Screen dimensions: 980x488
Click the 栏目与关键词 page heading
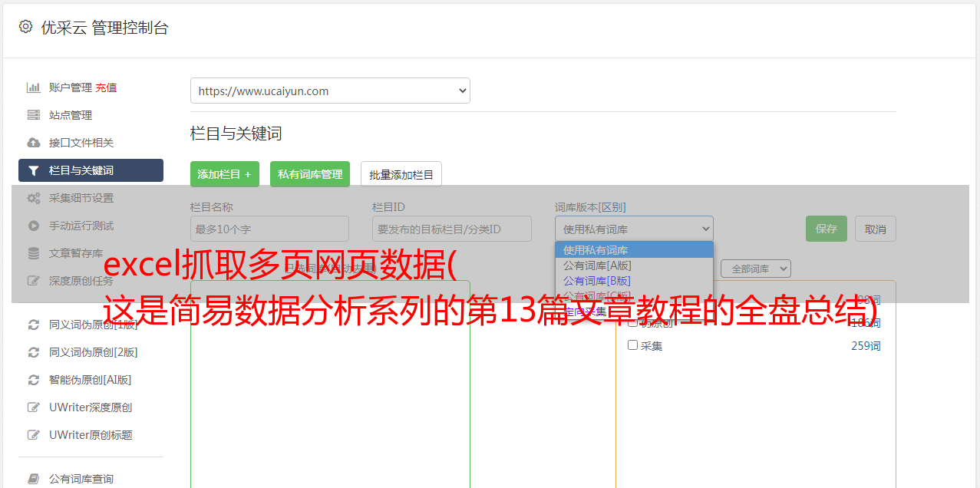point(236,134)
